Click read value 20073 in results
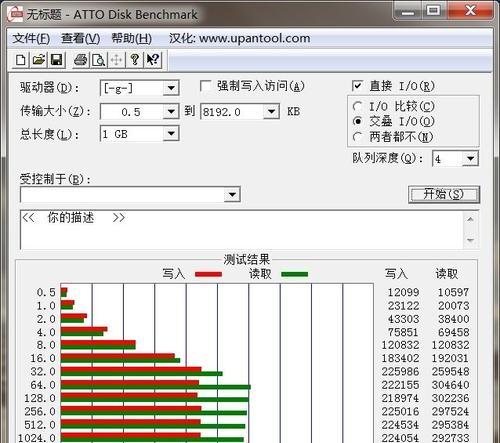This screenshot has width=500, height=443. (453, 306)
